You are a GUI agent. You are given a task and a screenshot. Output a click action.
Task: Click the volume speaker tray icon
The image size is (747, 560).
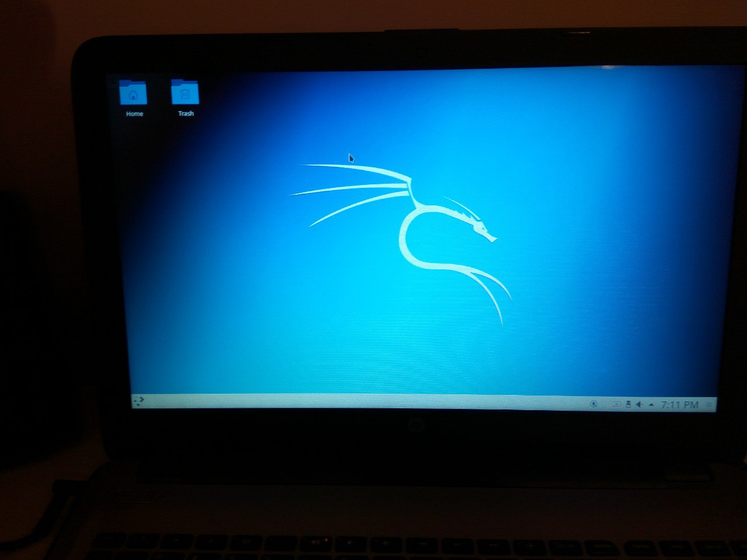(x=640, y=404)
